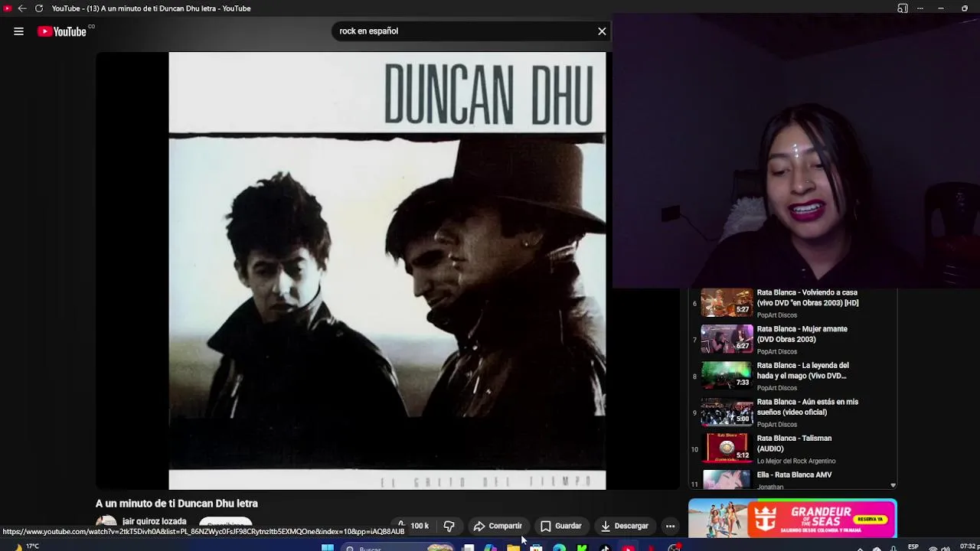Click the channel avatar of jair quiroz lozada
Image resolution: width=980 pixels, height=551 pixels.
(106, 524)
